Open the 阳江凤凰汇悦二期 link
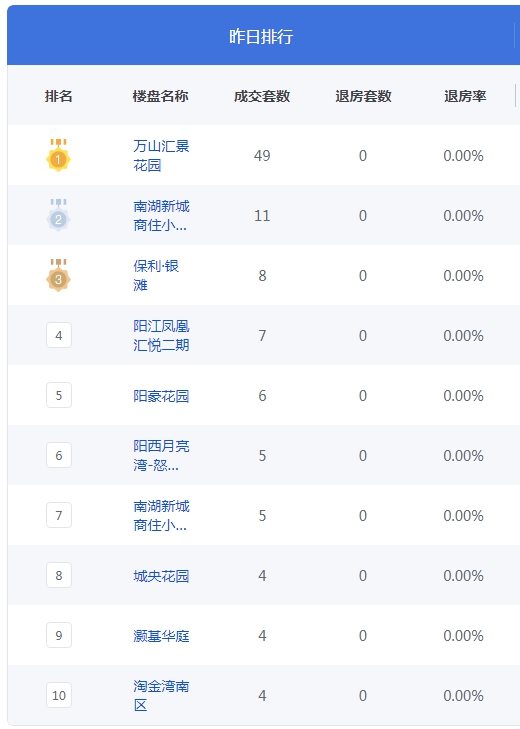 [x=161, y=335]
